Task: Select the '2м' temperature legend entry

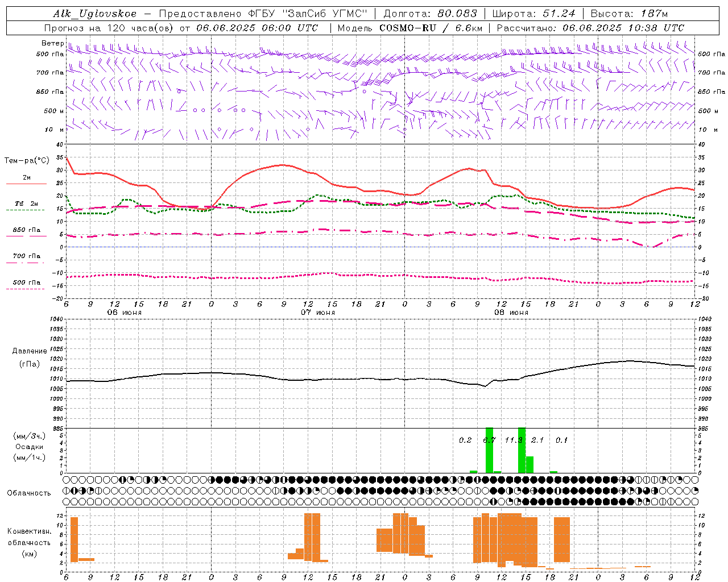Action: pos(27,177)
